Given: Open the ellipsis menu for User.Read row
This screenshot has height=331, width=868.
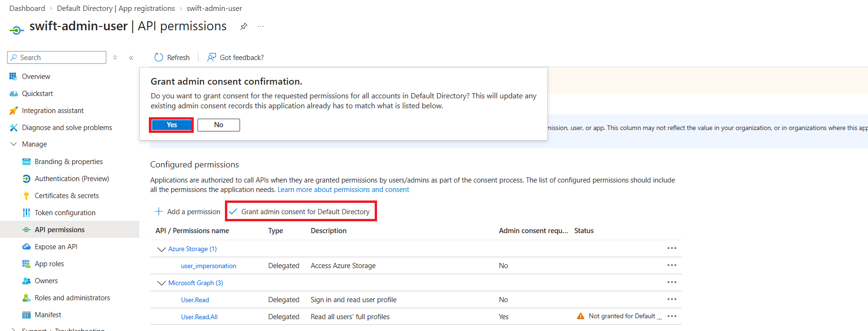Looking at the screenshot, I should [672, 299].
